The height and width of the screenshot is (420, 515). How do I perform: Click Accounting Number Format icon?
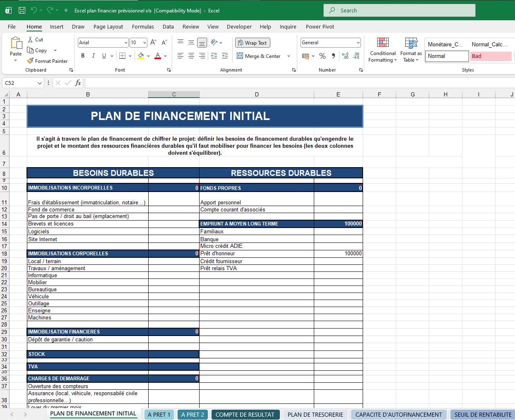(306, 56)
